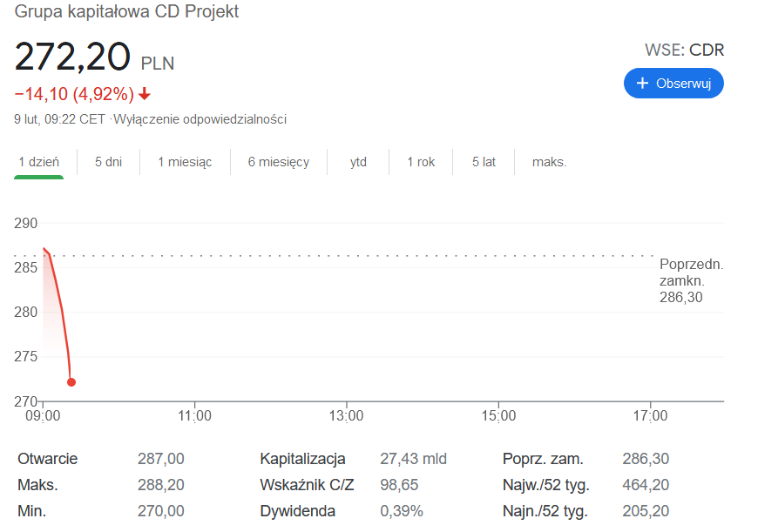Screen dimensions: 758x532
Task: Click the Dywidenda value 0,39%
Action: [402, 511]
